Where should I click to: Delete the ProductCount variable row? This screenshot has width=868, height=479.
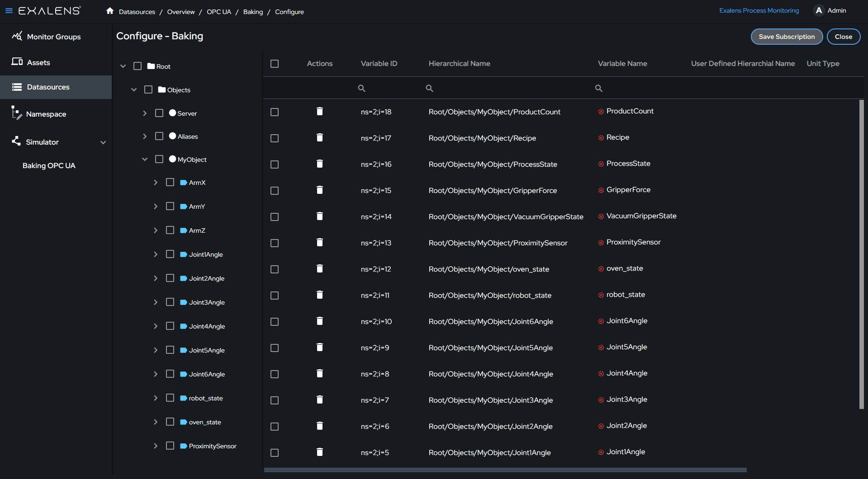tap(320, 111)
